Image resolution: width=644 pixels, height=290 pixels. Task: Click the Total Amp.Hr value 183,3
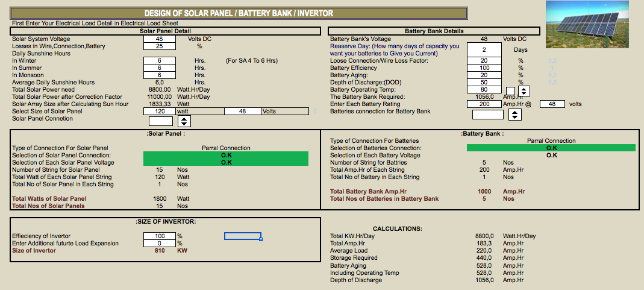tap(484, 243)
